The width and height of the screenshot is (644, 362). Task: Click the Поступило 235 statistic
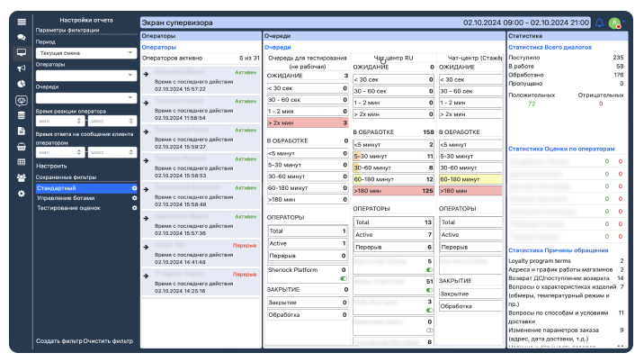pos(566,58)
